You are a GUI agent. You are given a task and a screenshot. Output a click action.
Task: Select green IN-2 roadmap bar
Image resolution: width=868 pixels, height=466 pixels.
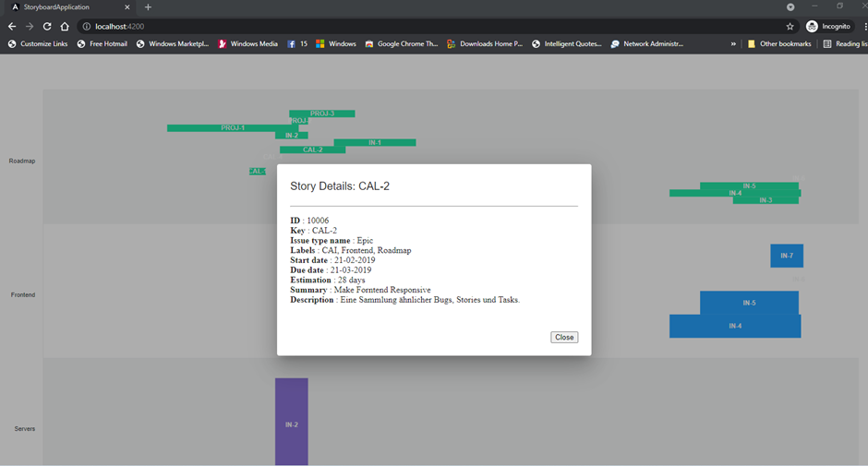[x=292, y=135]
